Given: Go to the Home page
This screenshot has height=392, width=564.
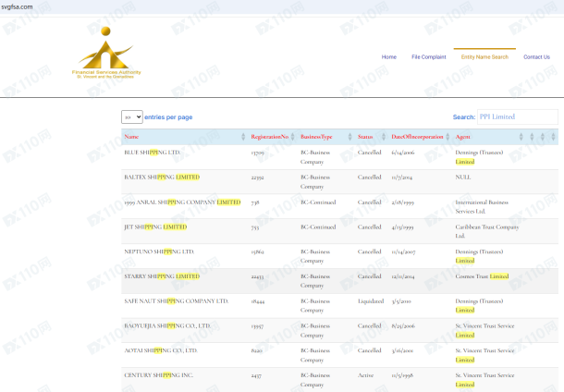Looking at the screenshot, I should [x=389, y=56].
